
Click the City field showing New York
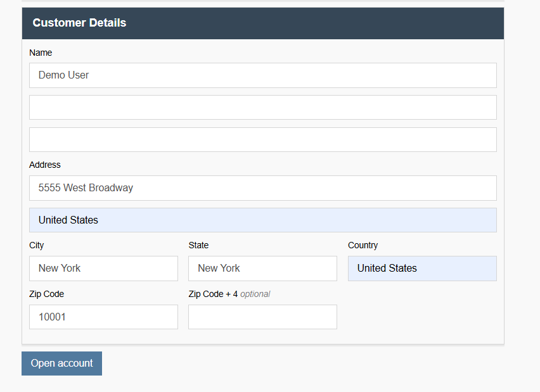(103, 269)
